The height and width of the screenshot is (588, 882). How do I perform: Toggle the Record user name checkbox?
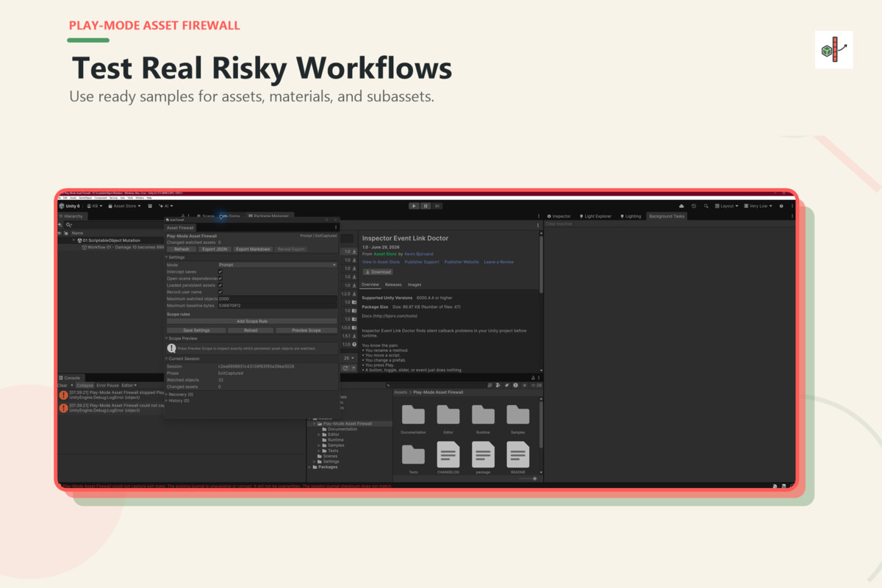(x=220, y=292)
